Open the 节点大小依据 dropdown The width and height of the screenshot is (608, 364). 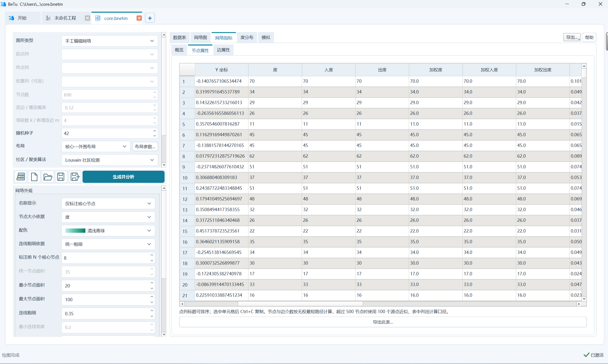pos(108,217)
